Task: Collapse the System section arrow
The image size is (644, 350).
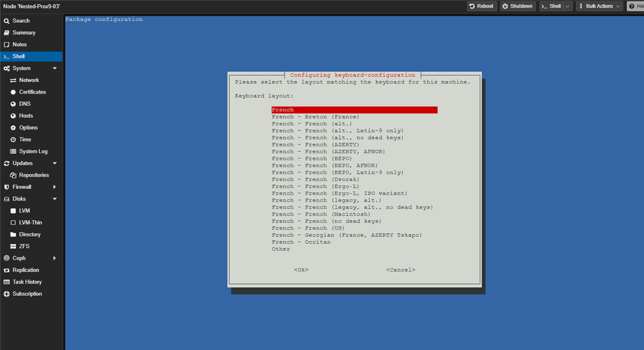Action: [55, 68]
